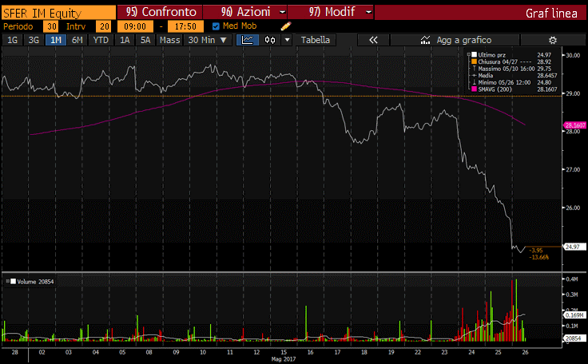This screenshot has width=588, height=364.
Task: Select the line chart type icon
Action: 248,40
